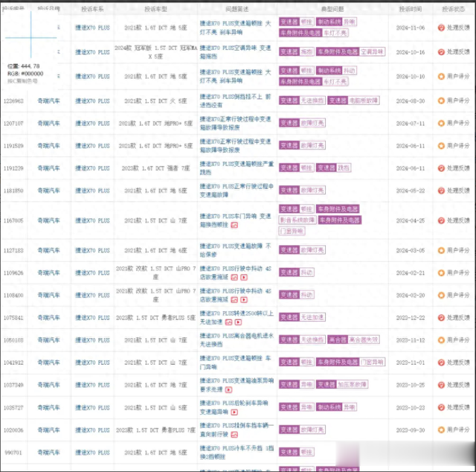The height and width of the screenshot is (472, 476).
Task: Click complaint number 1167005
Action: [13, 220]
